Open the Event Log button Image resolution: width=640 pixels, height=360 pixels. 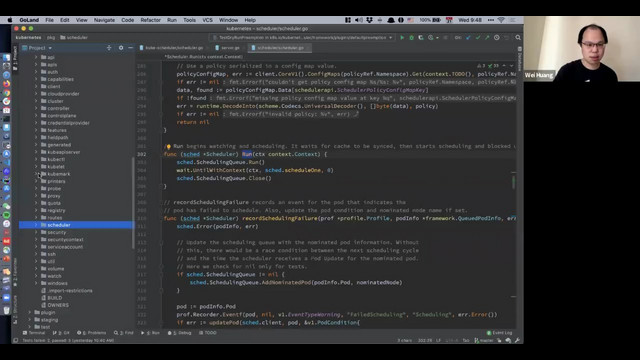pyautogui.click(x=500, y=333)
